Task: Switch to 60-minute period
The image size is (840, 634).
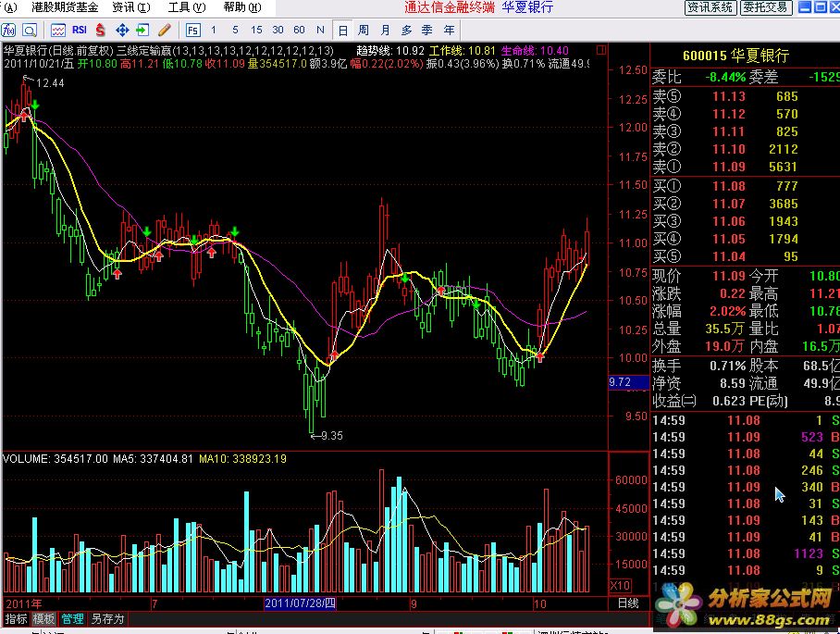Action: click(299, 30)
